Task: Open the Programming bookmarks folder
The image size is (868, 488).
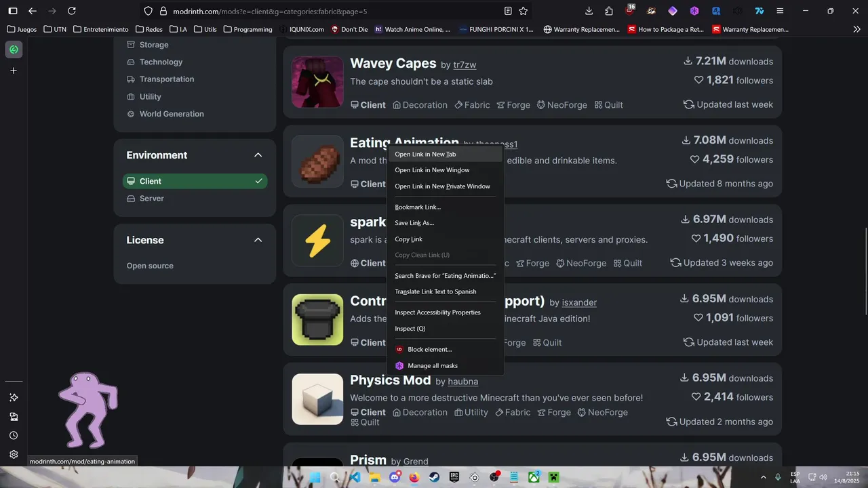Action: [248, 29]
